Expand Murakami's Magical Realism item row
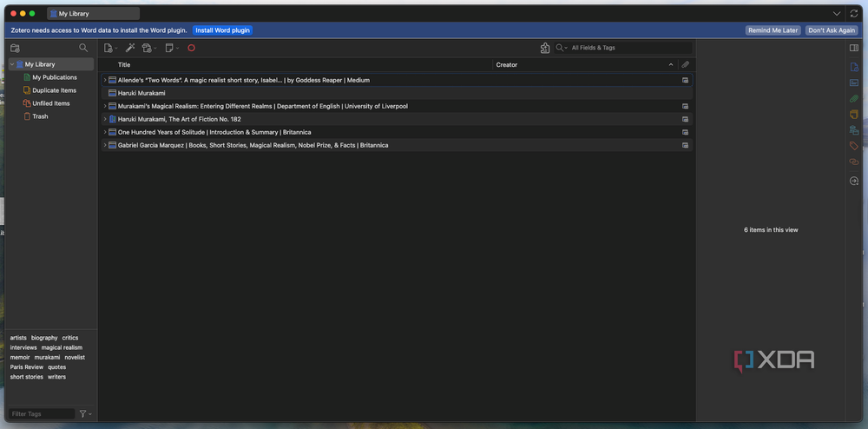The height and width of the screenshot is (429, 868). (105, 106)
